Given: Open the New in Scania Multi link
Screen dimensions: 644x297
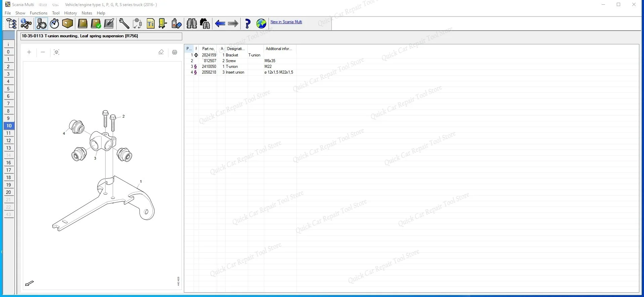Looking at the screenshot, I should coord(286,22).
